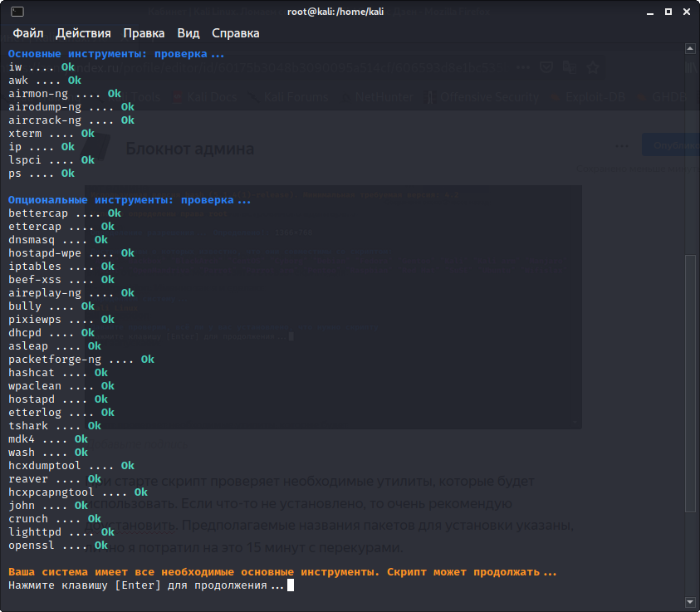Click the 'airodump-ng' line
This screenshot has height=612, width=700.
71,107
